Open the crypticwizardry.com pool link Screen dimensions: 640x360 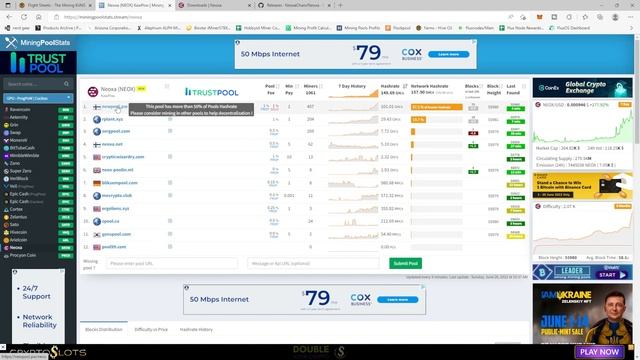click(123, 157)
